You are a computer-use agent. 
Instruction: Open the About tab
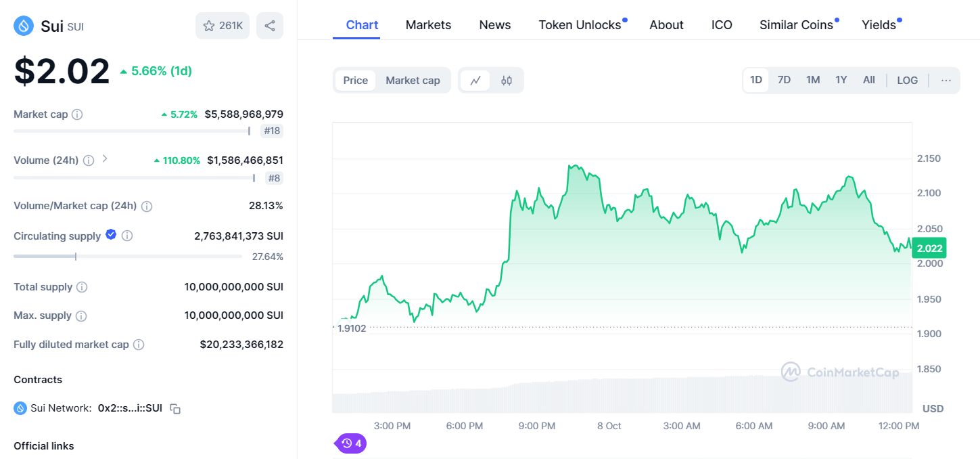(666, 25)
